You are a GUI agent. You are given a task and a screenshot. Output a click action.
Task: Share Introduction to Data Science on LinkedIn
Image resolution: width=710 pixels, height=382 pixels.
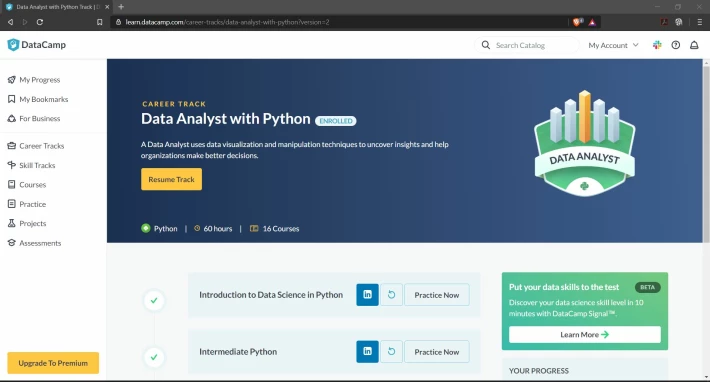click(x=367, y=295)
